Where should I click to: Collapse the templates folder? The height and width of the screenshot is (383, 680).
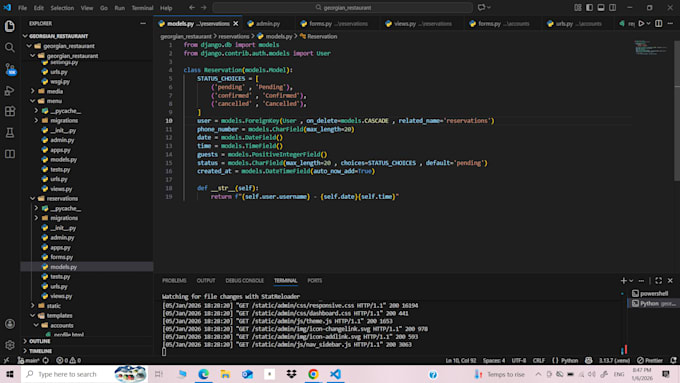[33, 315]
